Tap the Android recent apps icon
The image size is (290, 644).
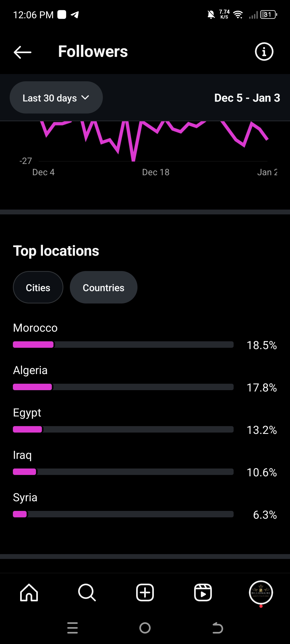tap(73, 628)
